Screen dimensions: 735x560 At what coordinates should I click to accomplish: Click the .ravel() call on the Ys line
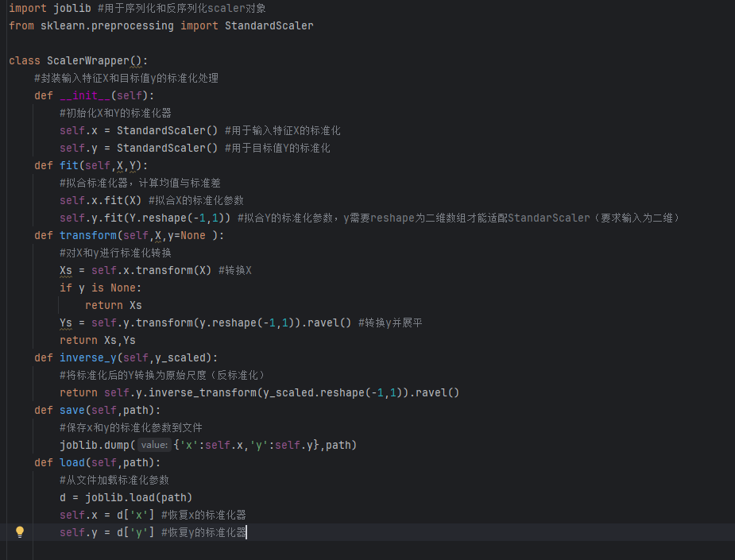pos(327,322)
